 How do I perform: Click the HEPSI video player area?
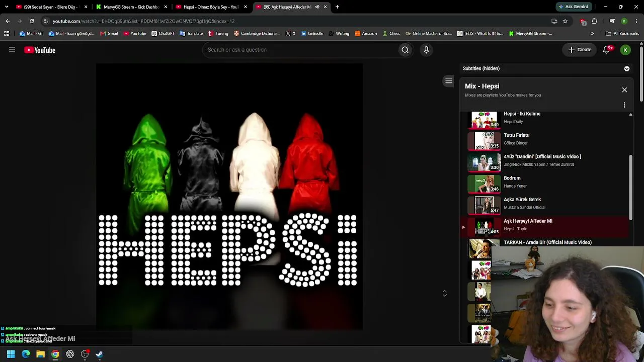pos(229,197)
